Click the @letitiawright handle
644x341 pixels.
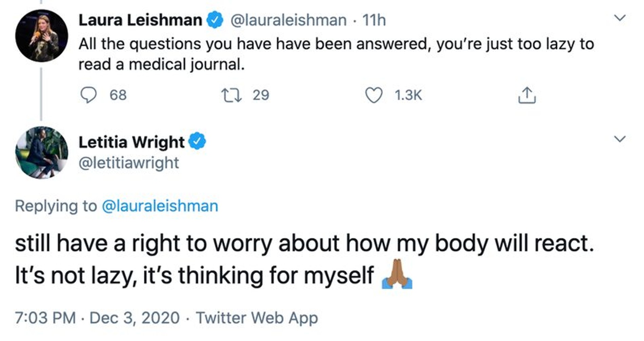point(128,163)
